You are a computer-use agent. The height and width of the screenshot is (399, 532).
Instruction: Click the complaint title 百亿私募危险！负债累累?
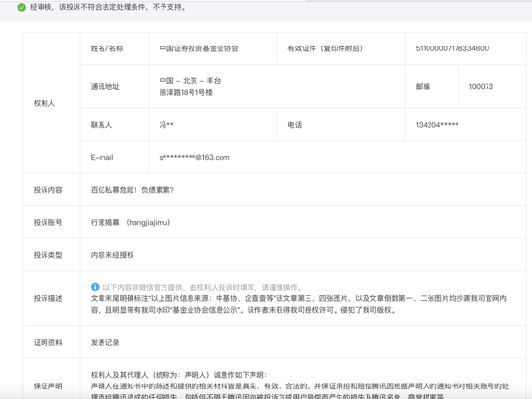(x=133, y=190)
